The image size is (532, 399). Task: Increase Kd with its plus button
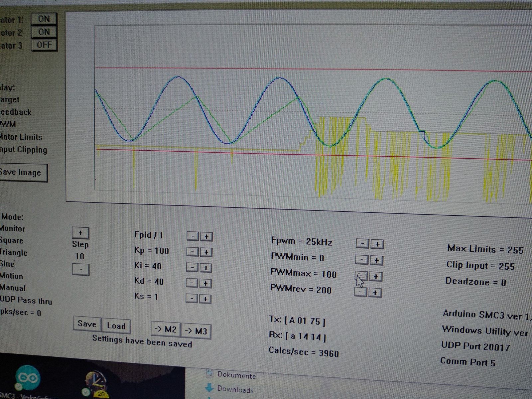click(205, 283)
